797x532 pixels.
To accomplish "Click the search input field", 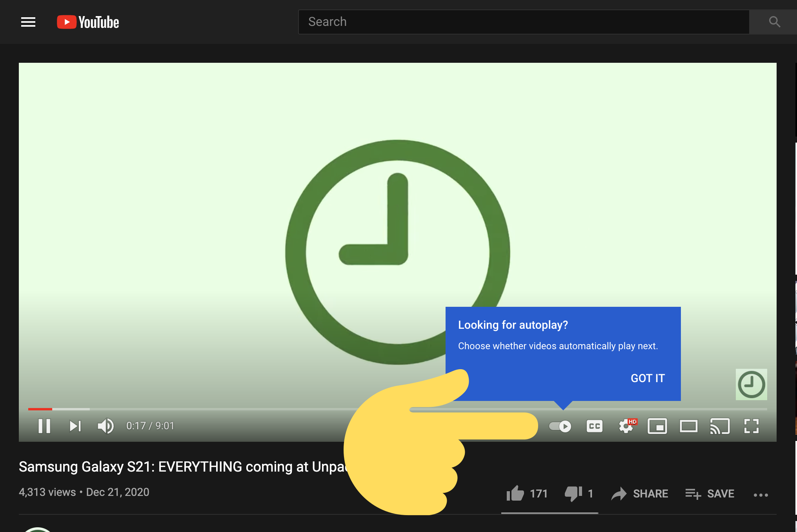I will coord(471,22).
